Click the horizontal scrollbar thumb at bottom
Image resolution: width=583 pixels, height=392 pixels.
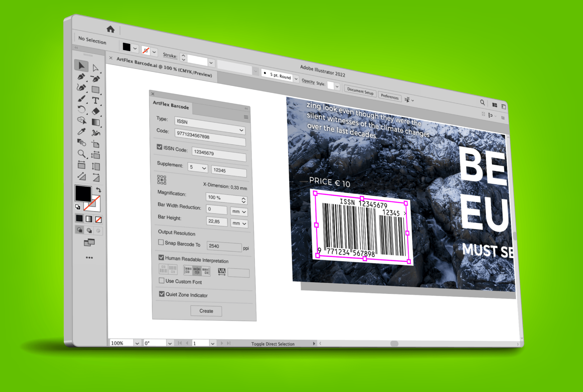394,343
